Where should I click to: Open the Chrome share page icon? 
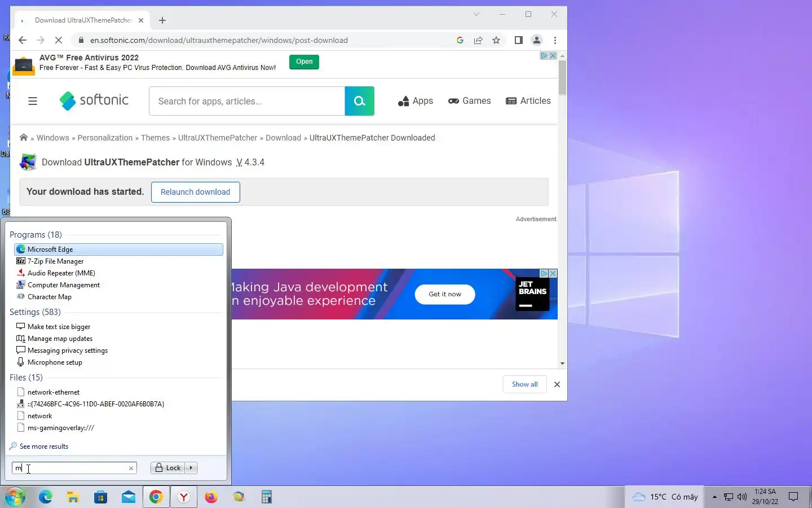478,40
